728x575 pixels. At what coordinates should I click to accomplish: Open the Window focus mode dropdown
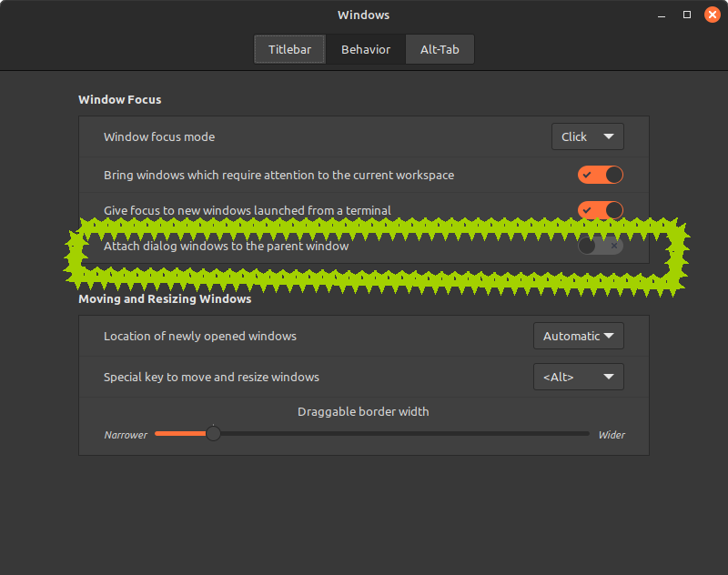[x=587, y=136]
